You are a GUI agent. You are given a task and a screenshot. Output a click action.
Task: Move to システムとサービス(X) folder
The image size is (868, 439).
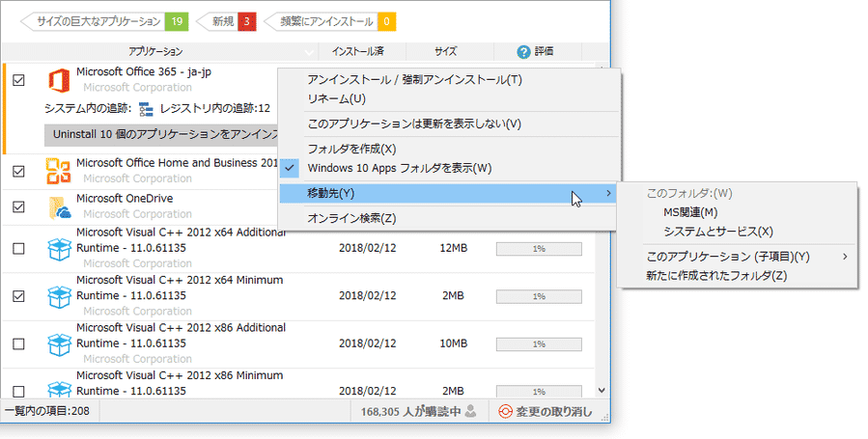point(718,232)
